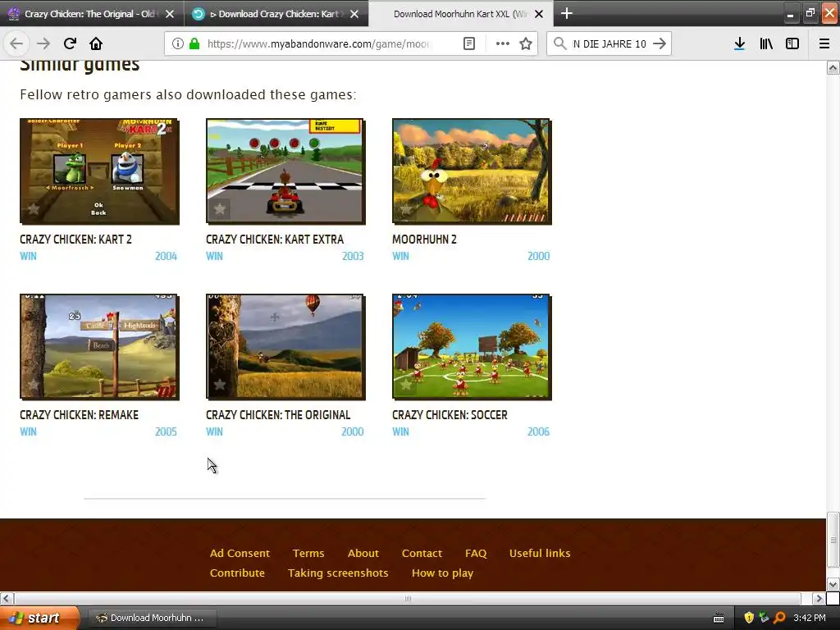Open page actions three-dot menu
Screen dimensions: 840x630
point(503,43)
